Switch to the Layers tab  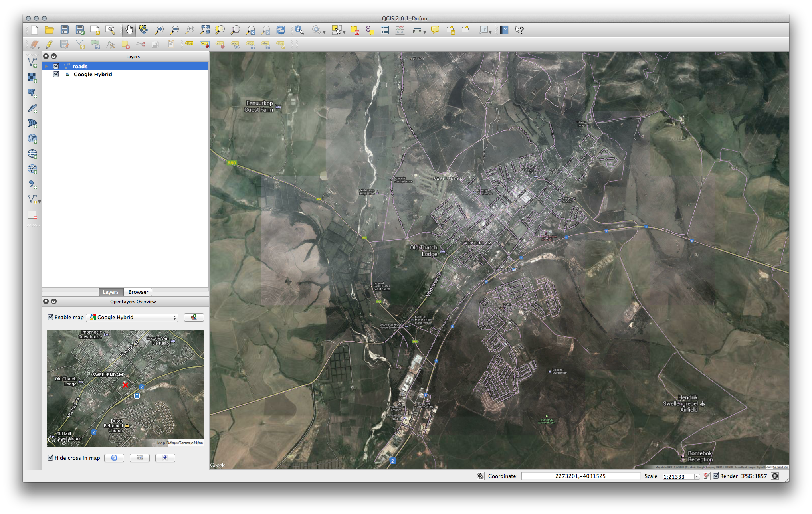pos(111,292)
